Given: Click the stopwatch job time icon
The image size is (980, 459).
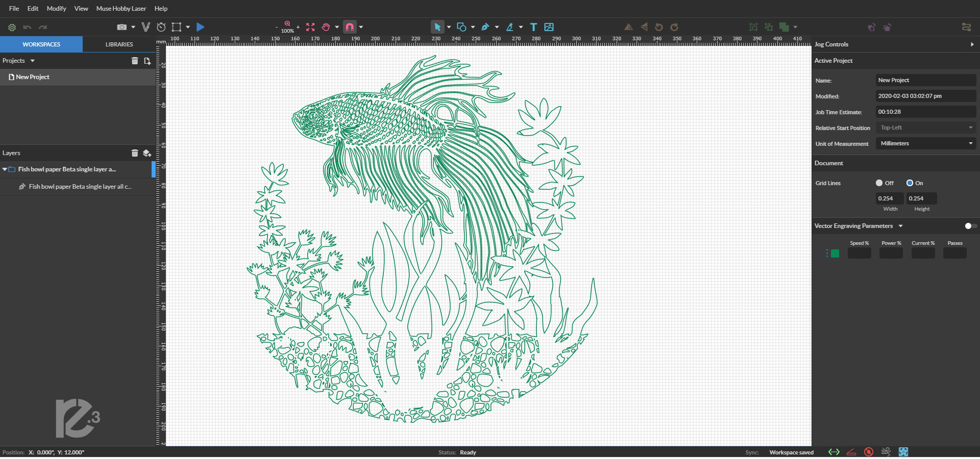Looking at the screenshot, I should (161, 27).
